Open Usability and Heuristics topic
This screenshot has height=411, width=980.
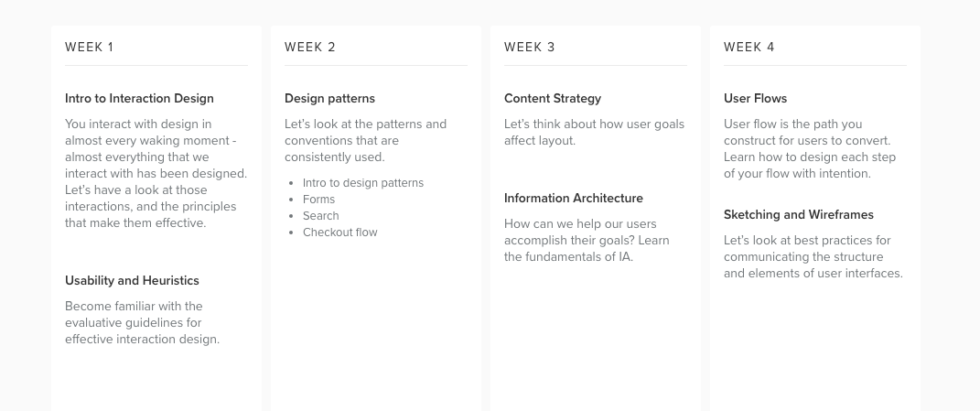coord(132,280)
